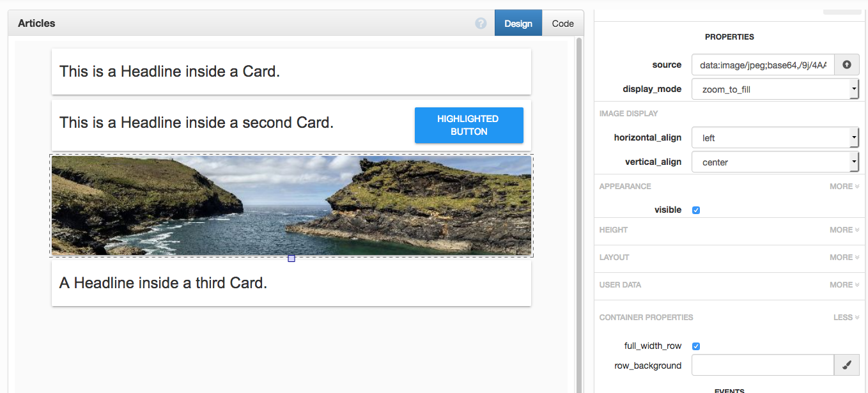Expand the Appearance section with MORE

point(844,187)
